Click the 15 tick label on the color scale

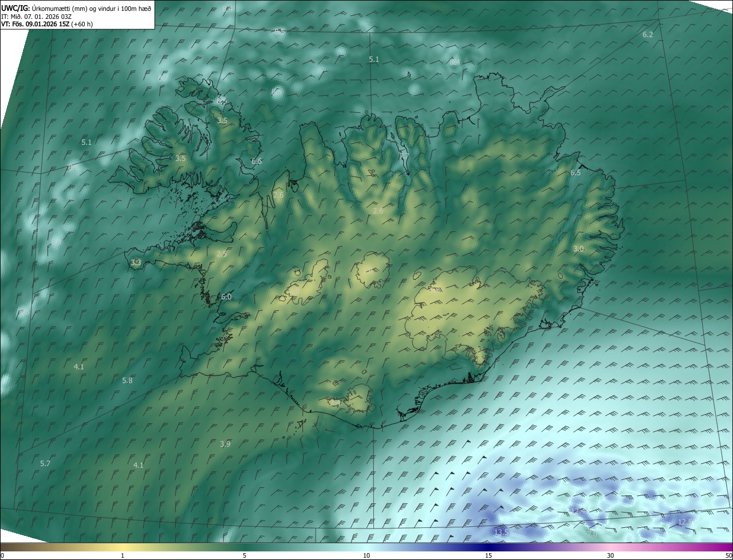488,556
